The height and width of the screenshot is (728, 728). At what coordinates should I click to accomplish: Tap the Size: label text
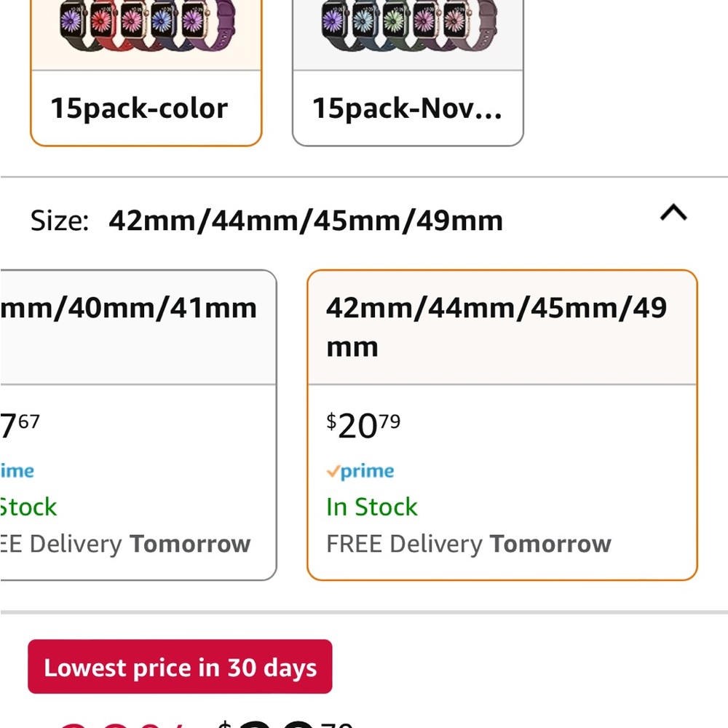point(60,221)
